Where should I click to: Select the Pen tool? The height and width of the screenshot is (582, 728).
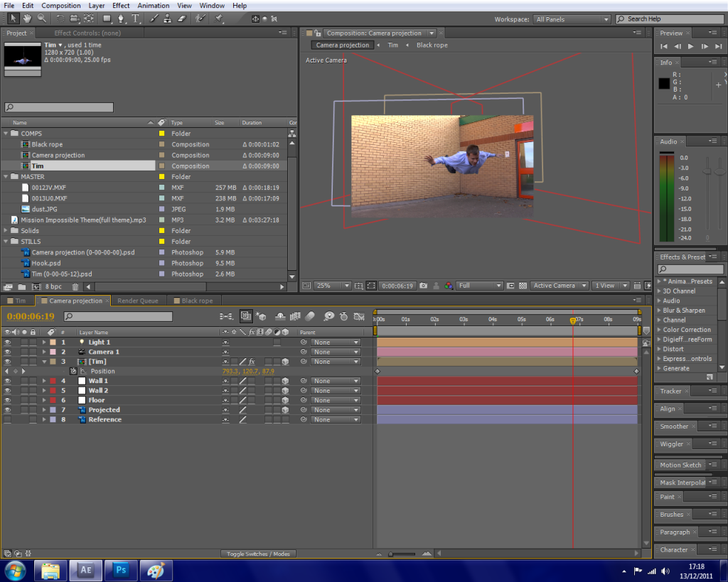point(121,18)
